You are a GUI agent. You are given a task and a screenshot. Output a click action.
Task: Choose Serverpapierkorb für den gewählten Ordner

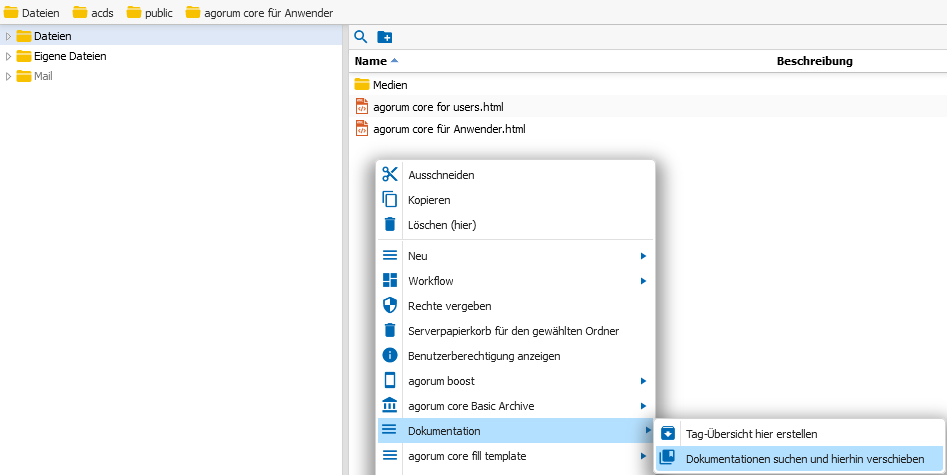(516, 331)
